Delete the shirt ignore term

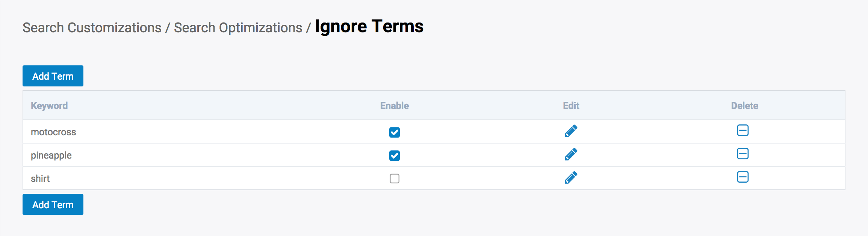pos(742,177)
